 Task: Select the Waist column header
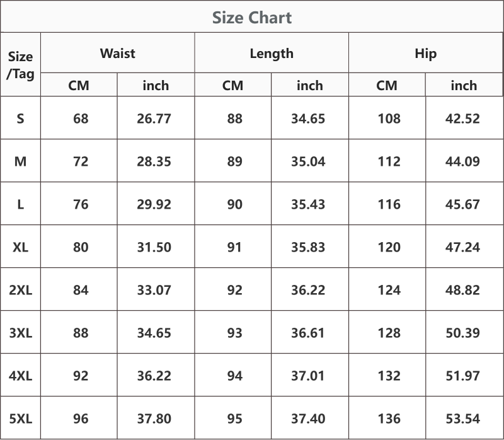coord(118,53)
